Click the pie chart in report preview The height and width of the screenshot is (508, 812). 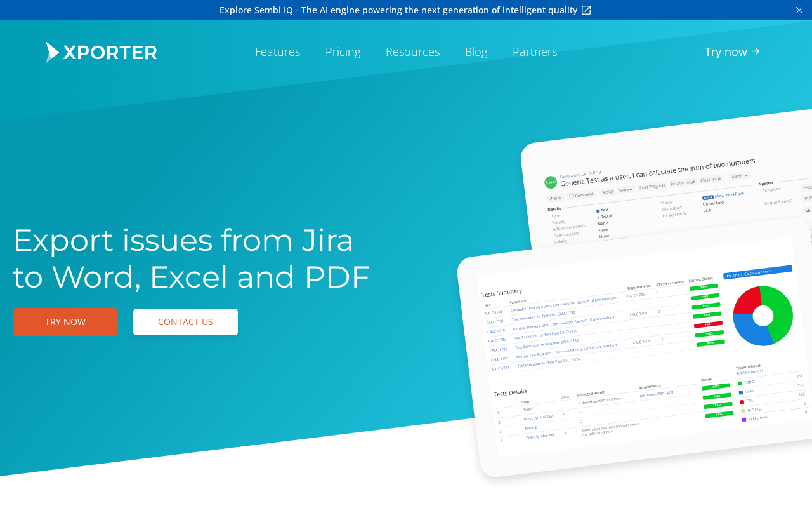[763, 316]
